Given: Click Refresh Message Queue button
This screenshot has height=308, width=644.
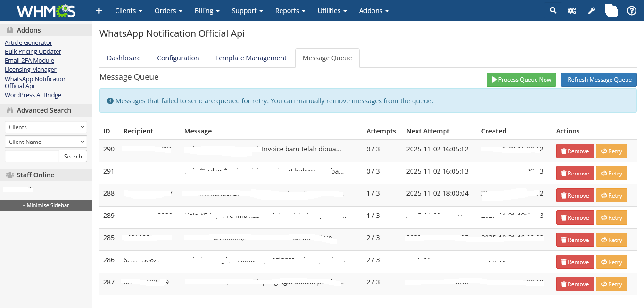Looking at the screenshot, I should pyautogui.click(x=599, y=80).
